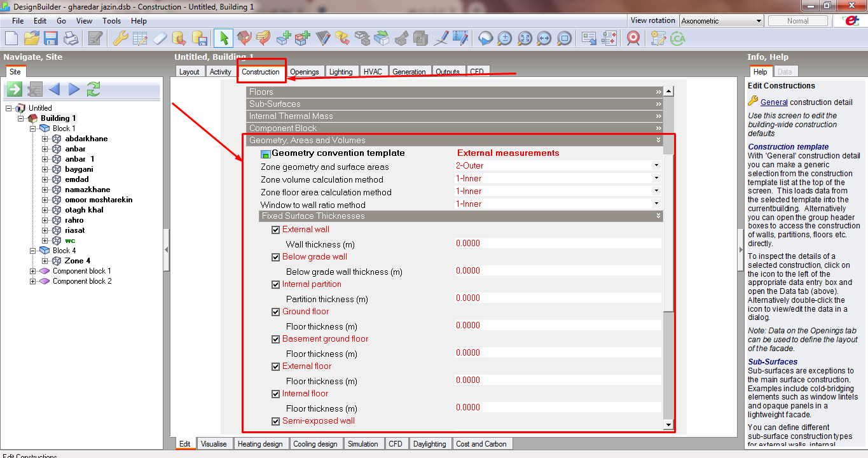This screenshot has width=868, height=458.
Task: Save the model with the floppy disk icon
Action: pyautogui.click(x=51, y=38)
